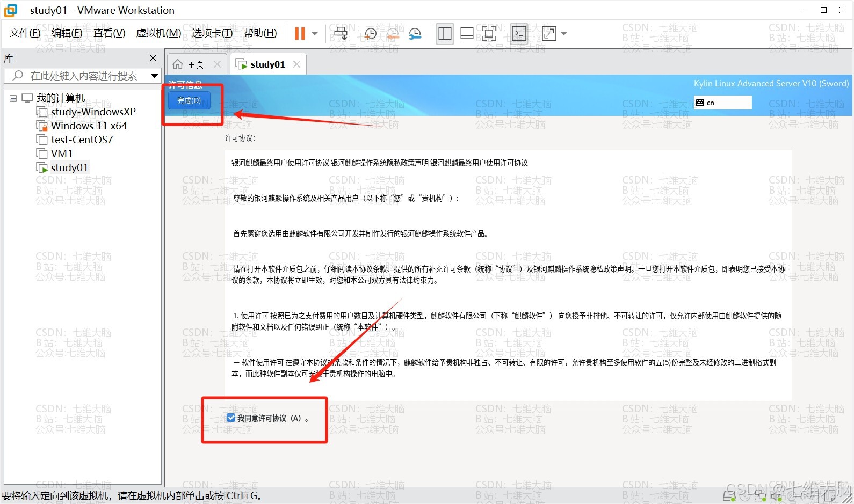This screenshot has width=854, height=504.
Task: Click the 完成(D) button
Action: [x=189, y=100]
